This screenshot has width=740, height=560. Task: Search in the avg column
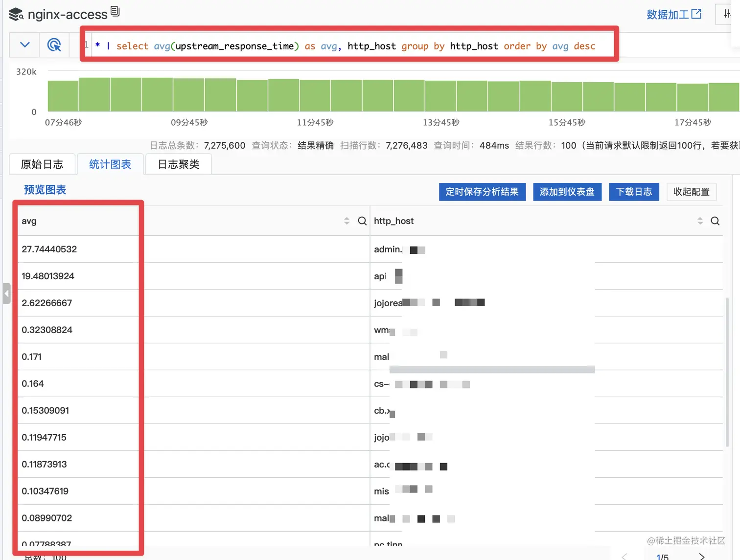coord(362,221)
